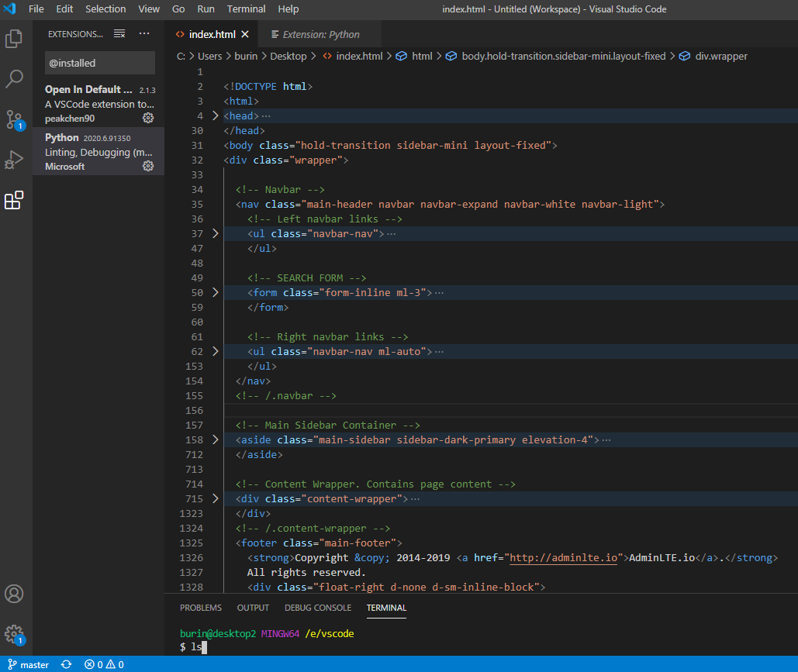This screenshot has height=672, width=798.
Task: Switch to the Extension: Python tab
Action: coord(320,34)
